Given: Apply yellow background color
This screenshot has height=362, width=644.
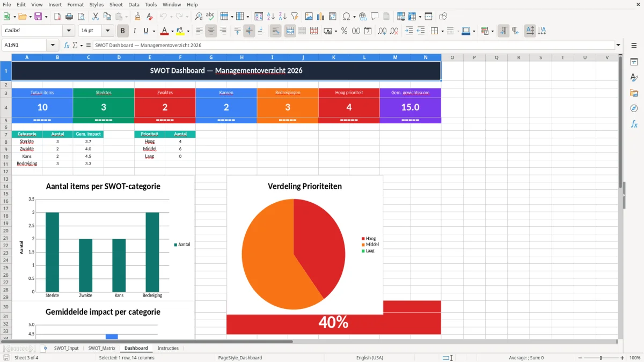Looking at the screenshot, I should coord(180,31).
